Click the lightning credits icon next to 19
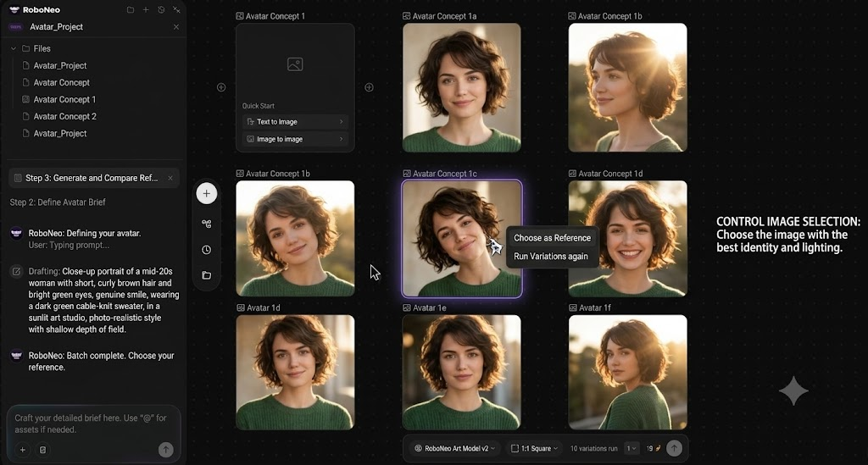Viewport: 868px width, 465px height. 658,448
